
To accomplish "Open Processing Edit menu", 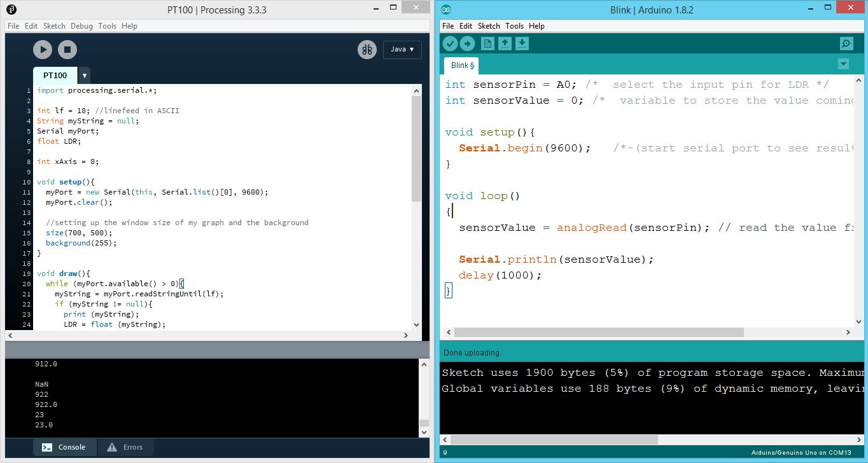I will [x=31, y=26].
